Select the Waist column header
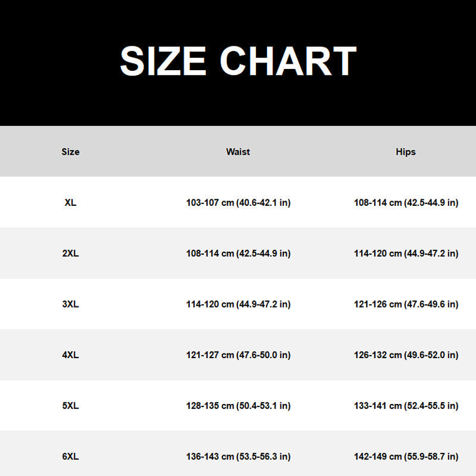The width and height of the screenshot is (476, 476). 238,152
